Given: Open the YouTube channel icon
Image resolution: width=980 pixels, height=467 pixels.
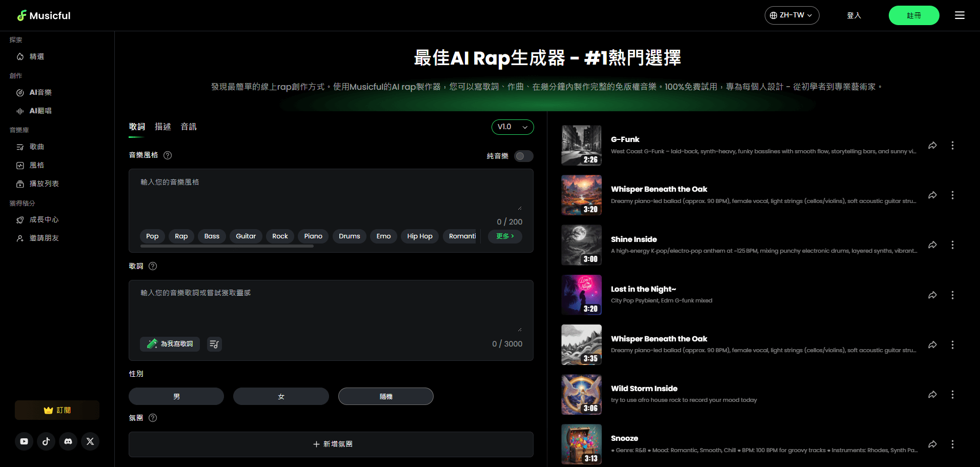Looking at the screenshot, I should (24, 441).
